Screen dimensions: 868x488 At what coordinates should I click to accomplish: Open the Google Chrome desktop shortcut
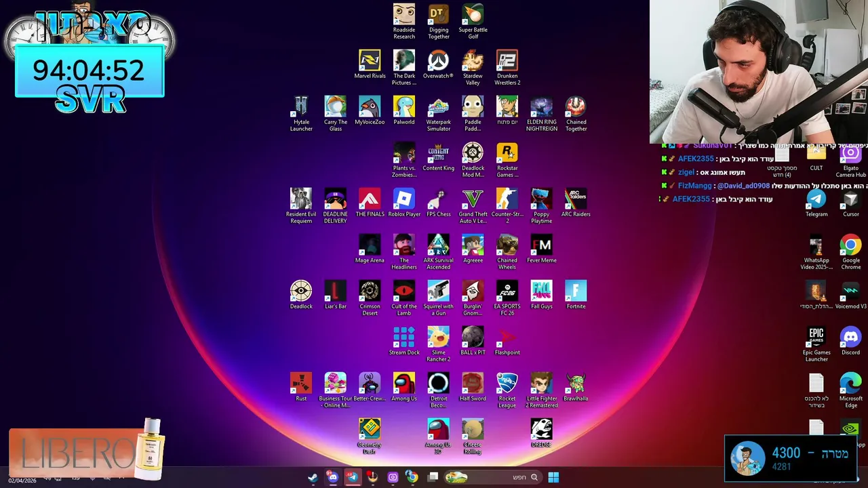pyautogui.click(x=851, y=251)
